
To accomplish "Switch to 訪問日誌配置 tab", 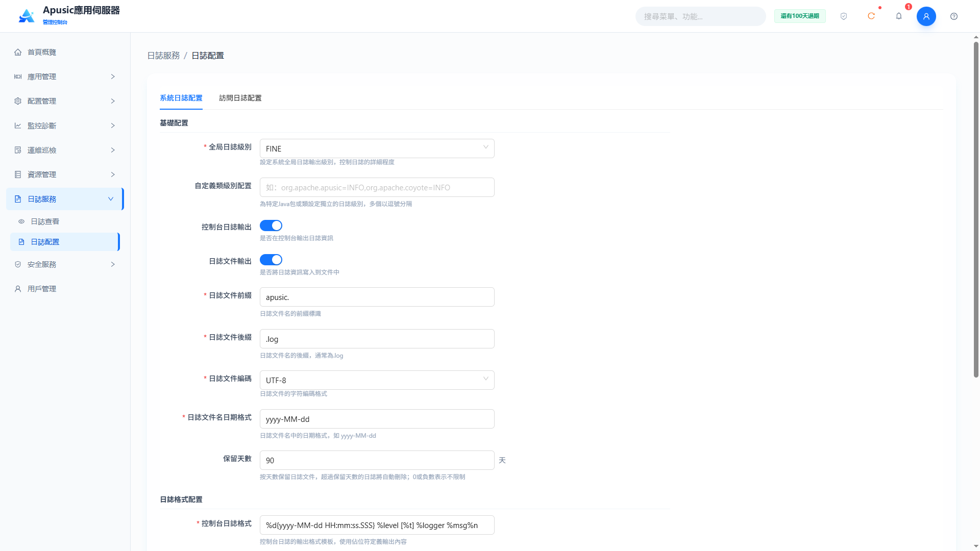I will (x=240, y=98).
